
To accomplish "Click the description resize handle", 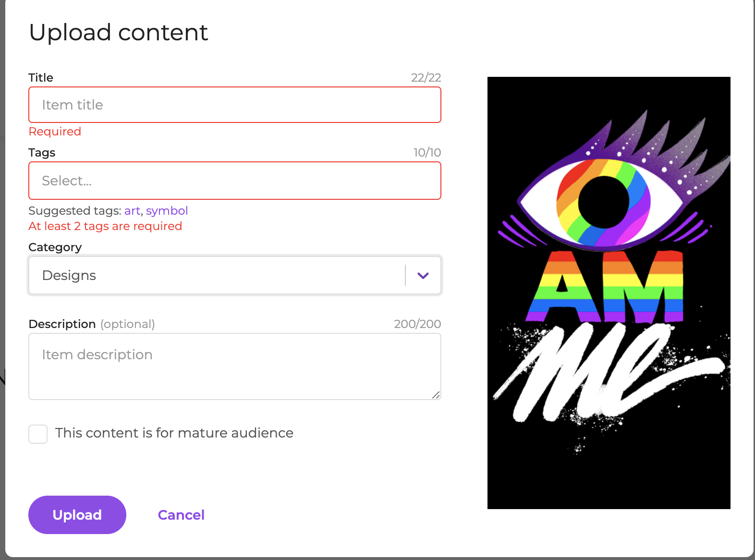I will [436, 395].
